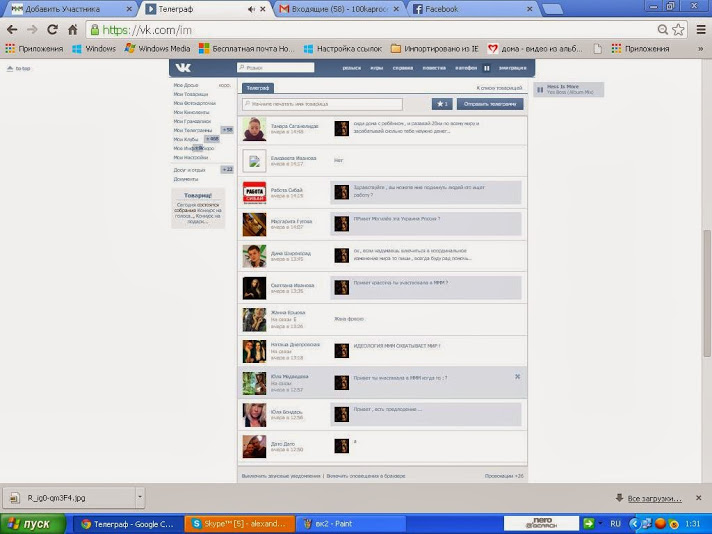Open the Светлана Иванова dialog
Viewport: 712px width, 534px height.
click(x=382, y=288)
